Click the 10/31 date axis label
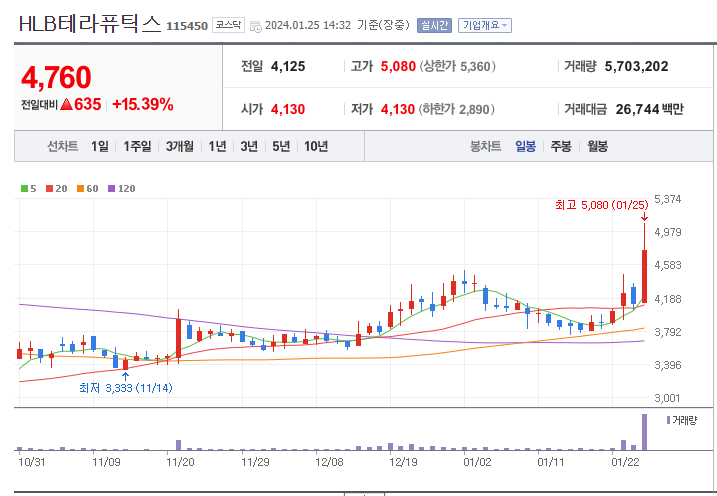 pyautogui.click(x=32, y=462)
